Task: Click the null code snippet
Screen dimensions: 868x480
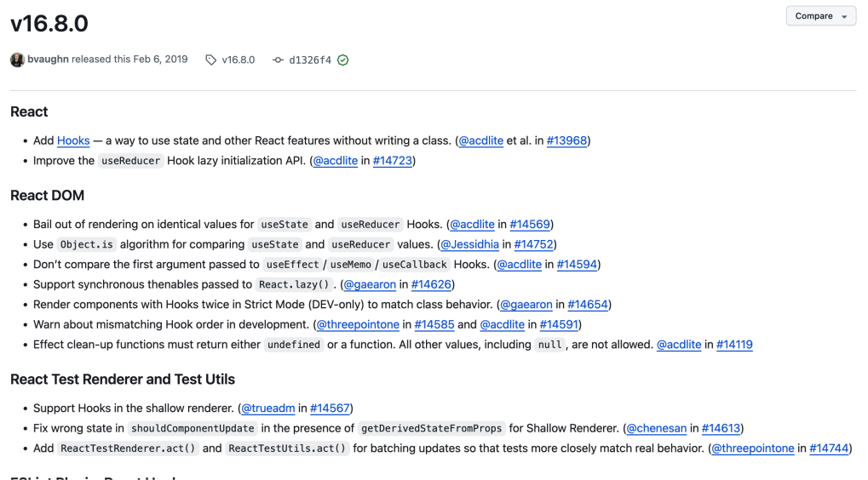Action: (x=549, y=345)
